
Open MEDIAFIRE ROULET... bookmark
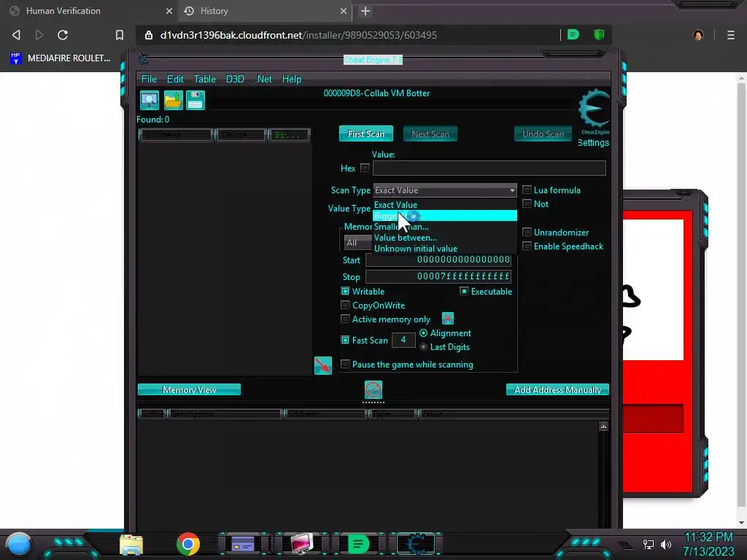pyautogui.click(x=60, y=58)
